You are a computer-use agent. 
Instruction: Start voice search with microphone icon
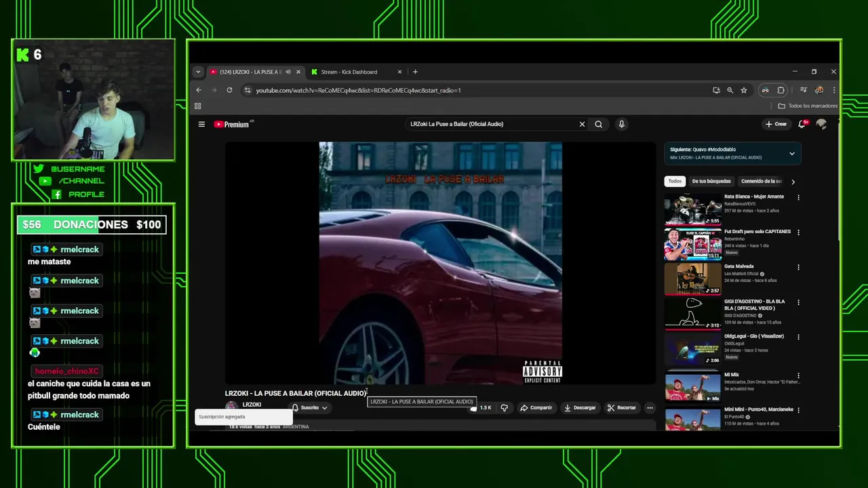pyautogui.click(x=621, y=124)
